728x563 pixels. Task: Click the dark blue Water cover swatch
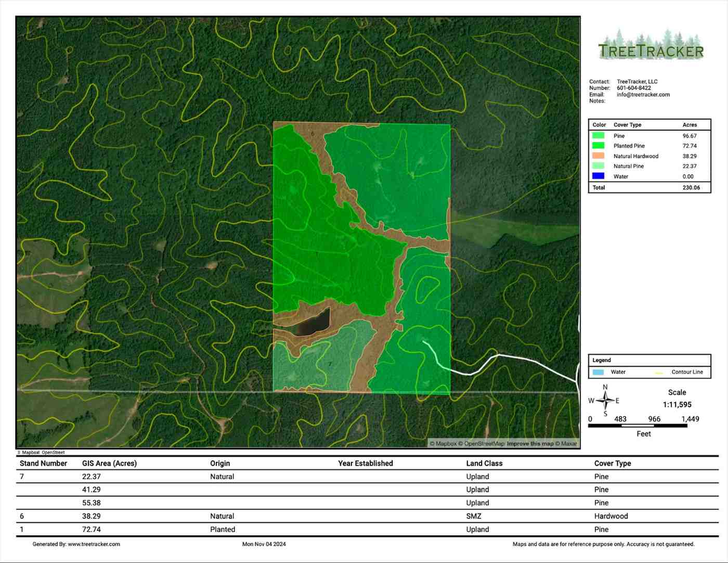pos(598,176)
